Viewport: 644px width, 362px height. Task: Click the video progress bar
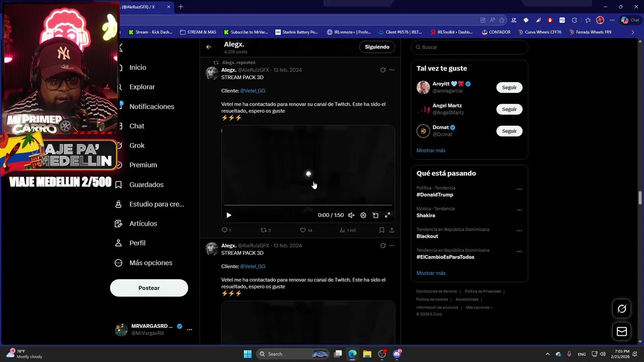click(x=308, y=205)
